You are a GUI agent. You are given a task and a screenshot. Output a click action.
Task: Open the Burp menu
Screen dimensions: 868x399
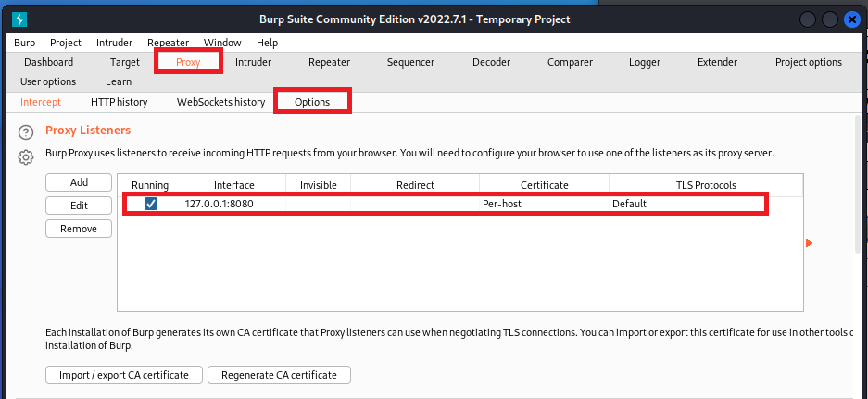[24, 43]
